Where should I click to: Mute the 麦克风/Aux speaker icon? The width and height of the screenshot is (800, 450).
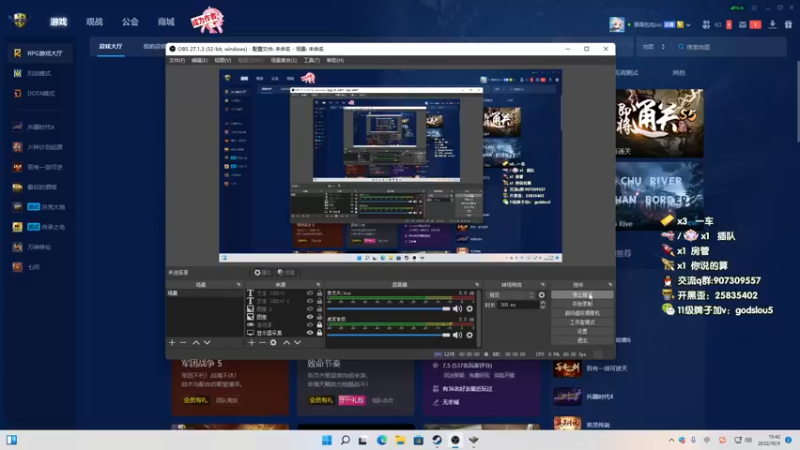[x=457, y=309]
